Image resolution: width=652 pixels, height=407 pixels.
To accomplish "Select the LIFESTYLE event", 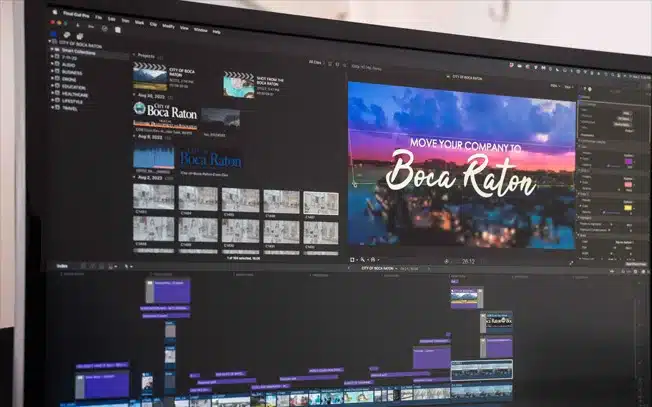I will point(72,101).
